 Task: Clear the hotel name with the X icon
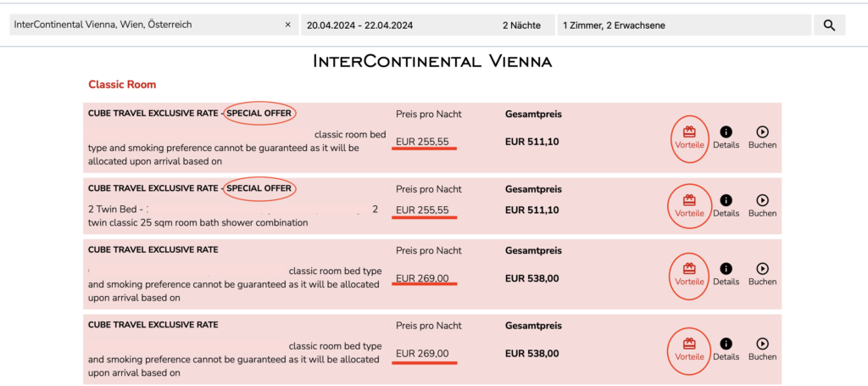pyautogui.click(x=287, y=25)
